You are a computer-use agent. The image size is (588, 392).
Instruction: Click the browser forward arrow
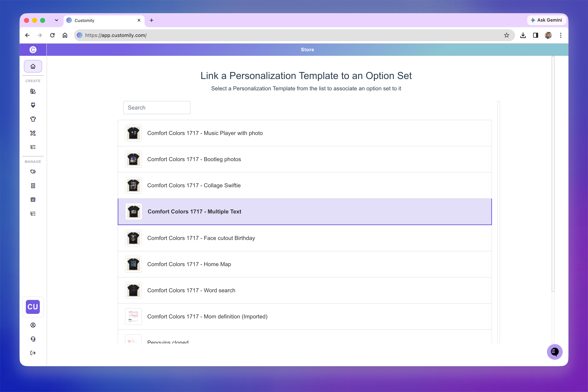coord(40,35)
